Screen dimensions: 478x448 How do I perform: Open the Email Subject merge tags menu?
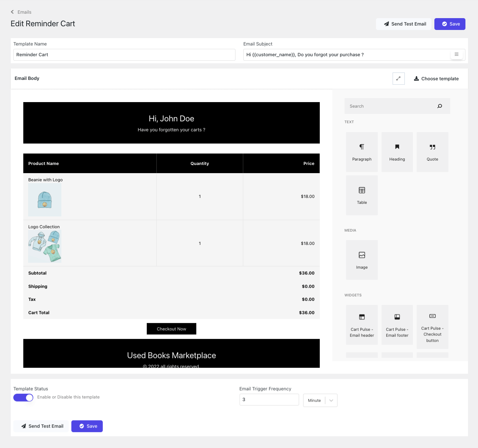pos(457,54)
